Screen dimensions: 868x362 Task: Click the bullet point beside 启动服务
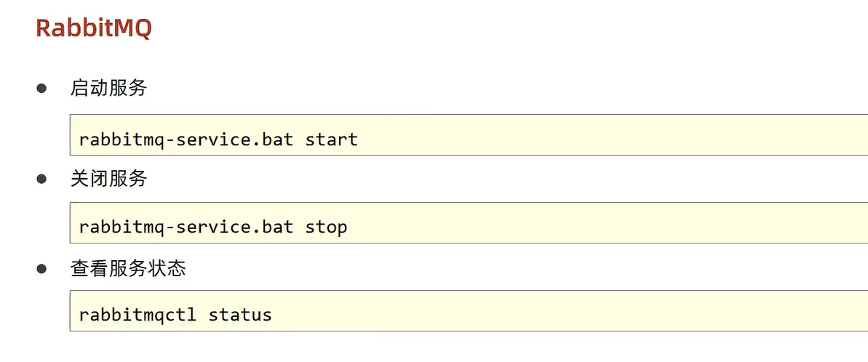(41, 89)
